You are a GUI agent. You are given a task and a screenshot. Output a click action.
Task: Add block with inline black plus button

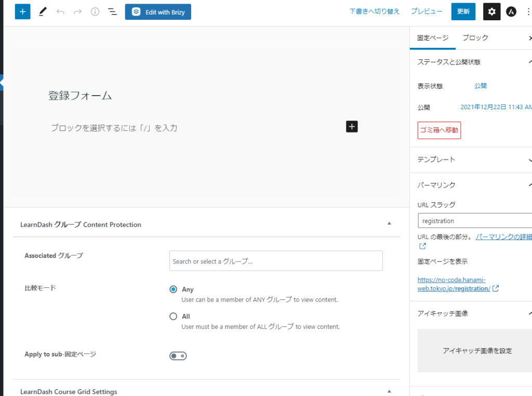(x=352, y=127)
